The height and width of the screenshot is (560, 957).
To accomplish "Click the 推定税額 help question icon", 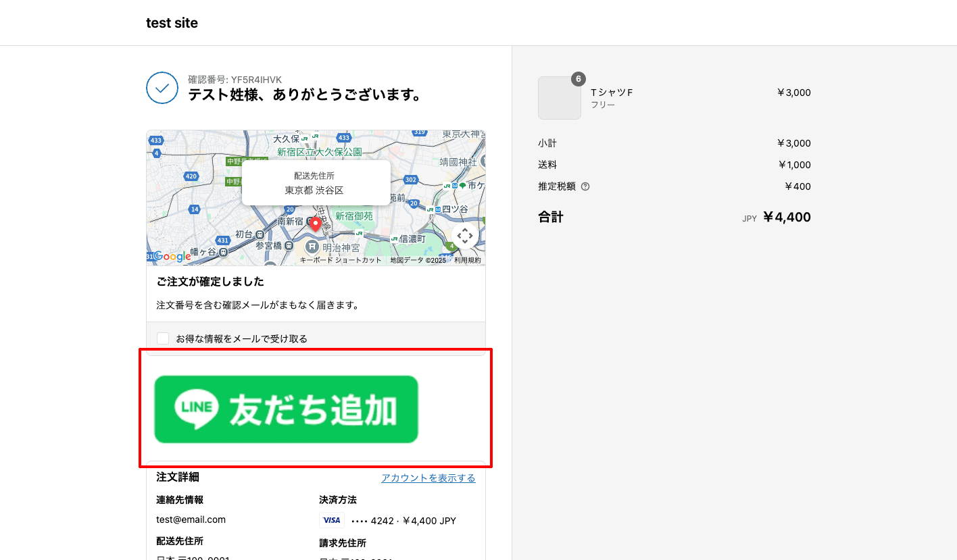I will point(585,186).
